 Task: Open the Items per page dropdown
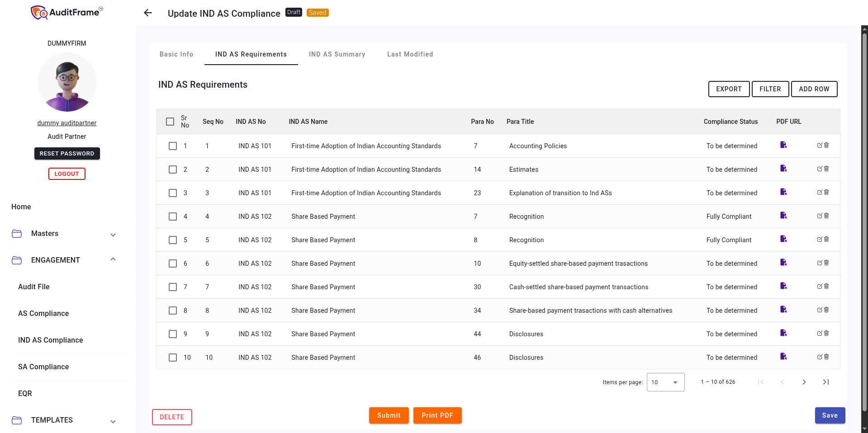(x=665, y=382)
